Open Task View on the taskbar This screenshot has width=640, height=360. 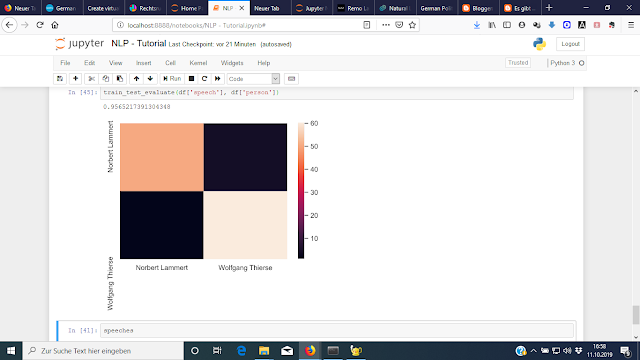(217, 351)
